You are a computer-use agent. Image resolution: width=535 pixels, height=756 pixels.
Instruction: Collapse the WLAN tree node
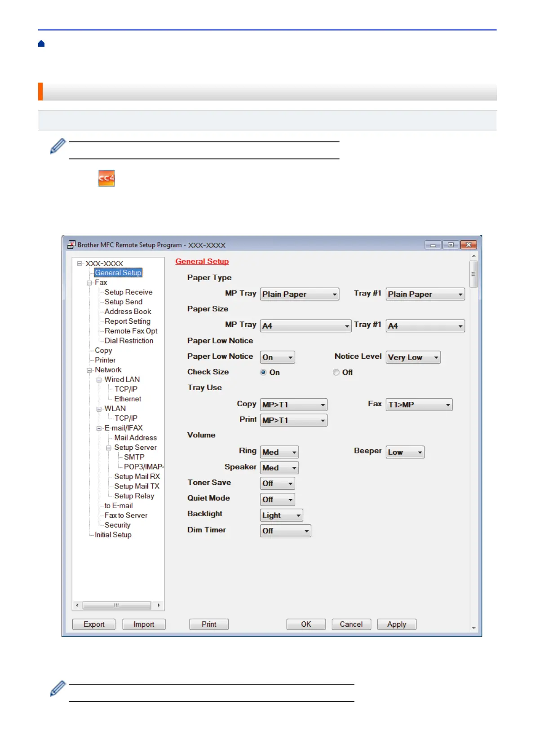coord(99,409)
